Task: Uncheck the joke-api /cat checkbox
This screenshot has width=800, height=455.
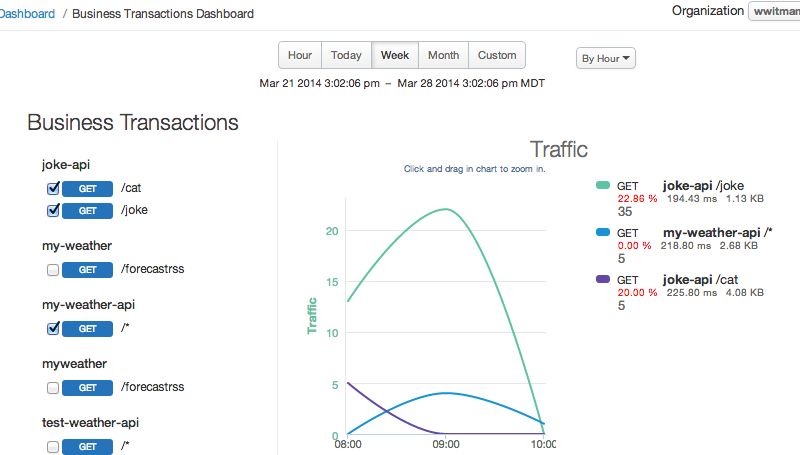Action: [x=52, y=188]
